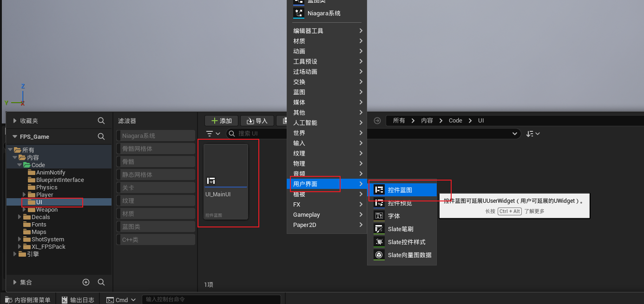
Task: Click Code in the breadcrumb path
Action: (455, 120)
